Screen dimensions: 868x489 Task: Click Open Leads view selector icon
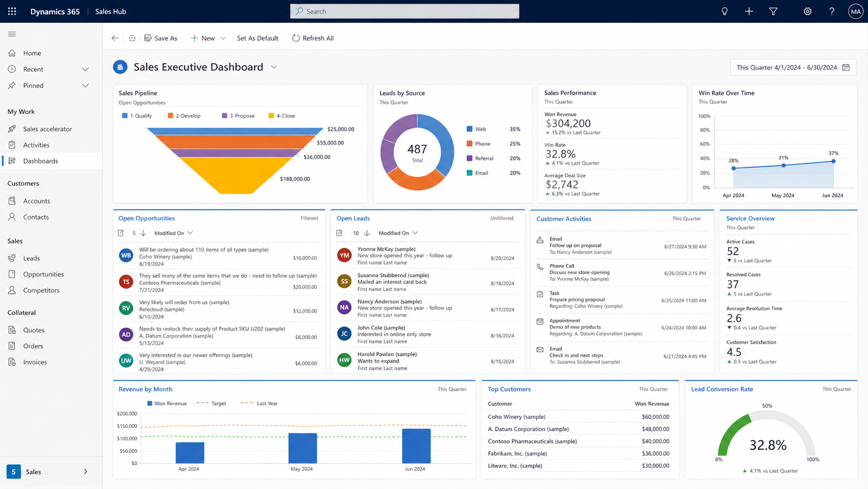pos(340,233)
